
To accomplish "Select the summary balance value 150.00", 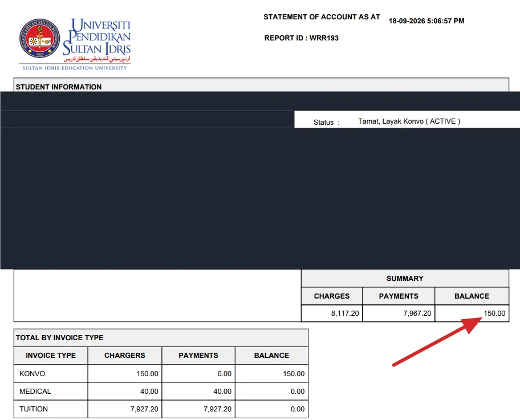I will pos(494,313).
